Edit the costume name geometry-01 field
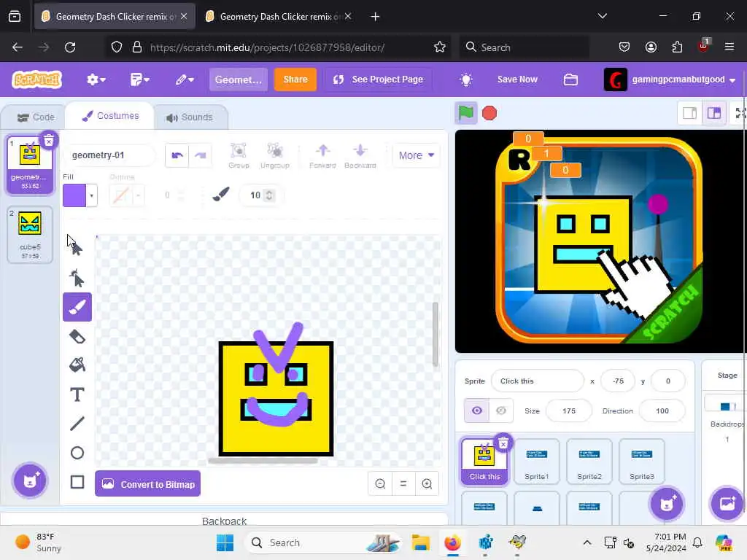 (x=109, y=155)
